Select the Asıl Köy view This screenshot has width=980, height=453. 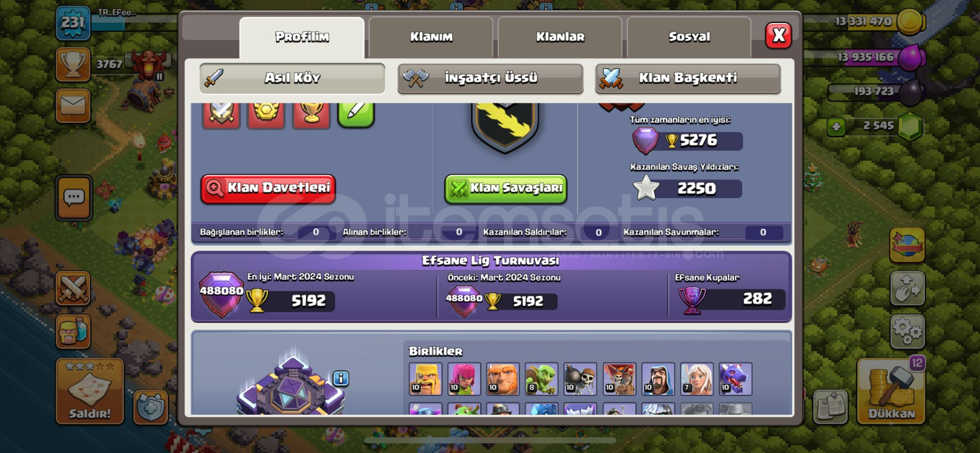tap(292, 78)
